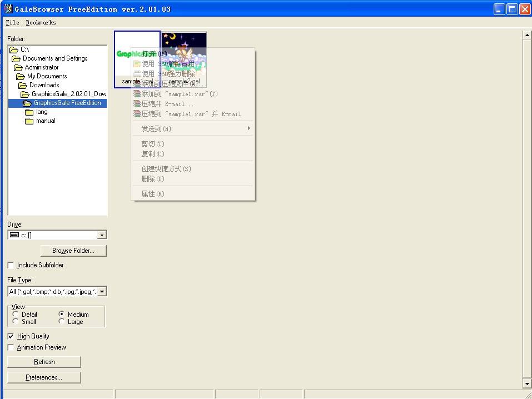Choose 属性(R) in context menu
The height and width of the screenshot is (399, 532).
pyautogui.click(x=193, y=194)
